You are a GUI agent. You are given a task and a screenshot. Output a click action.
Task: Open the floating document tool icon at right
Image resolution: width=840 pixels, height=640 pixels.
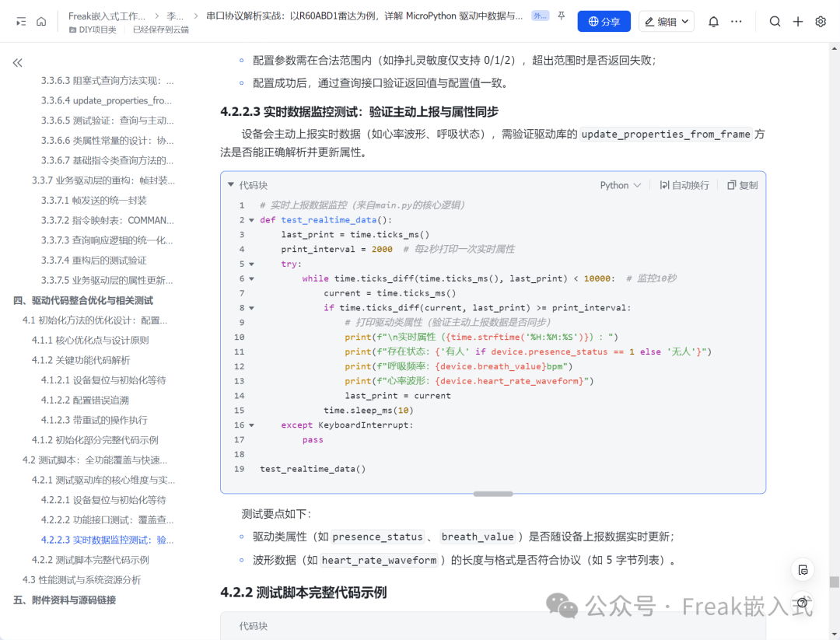[x=803, y=570]
